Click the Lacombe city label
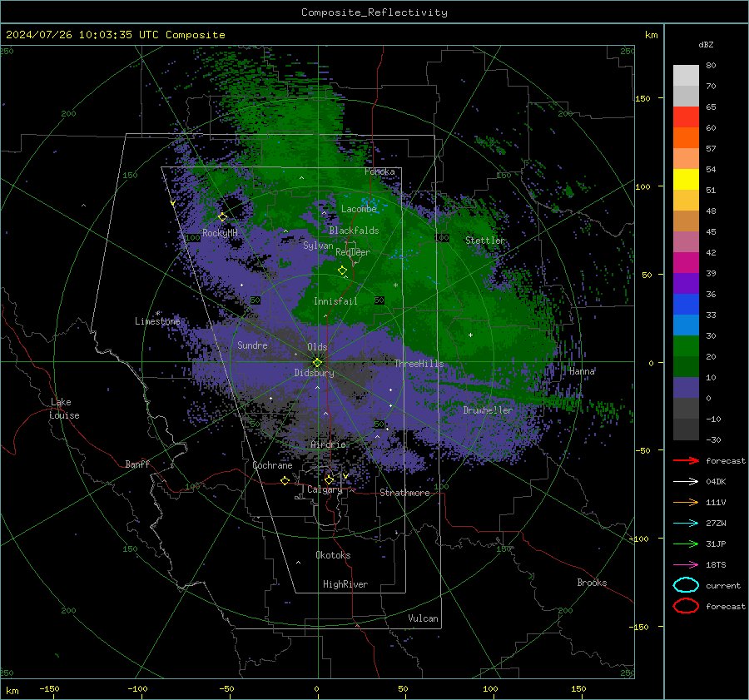 point(359,209)
